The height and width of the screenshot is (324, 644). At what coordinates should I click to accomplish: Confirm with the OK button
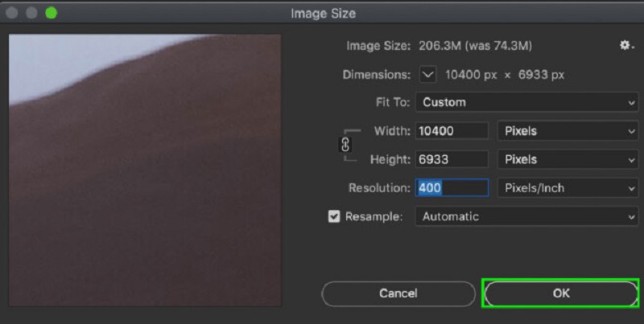[560, 293]
